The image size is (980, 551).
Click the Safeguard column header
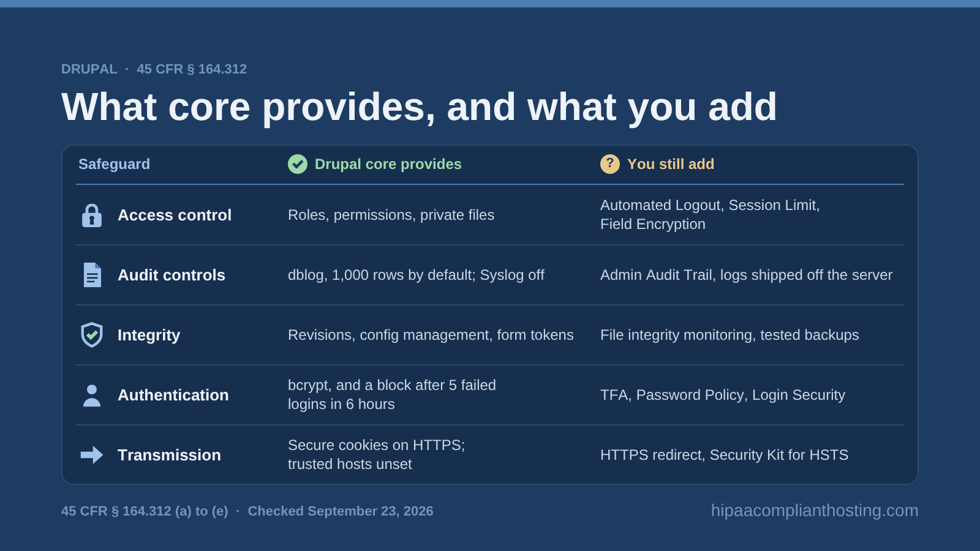pos(114,164)
